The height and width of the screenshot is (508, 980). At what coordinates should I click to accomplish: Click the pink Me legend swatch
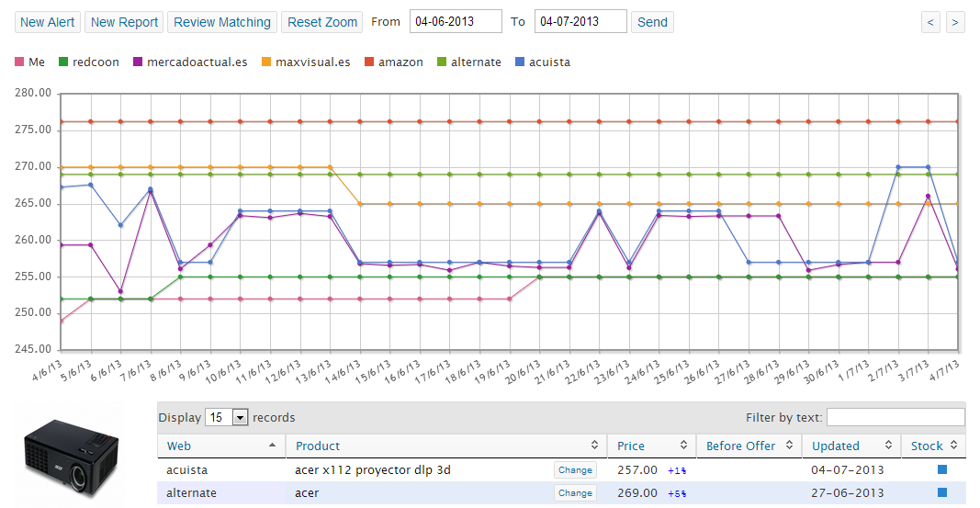(x=19, y=62)
